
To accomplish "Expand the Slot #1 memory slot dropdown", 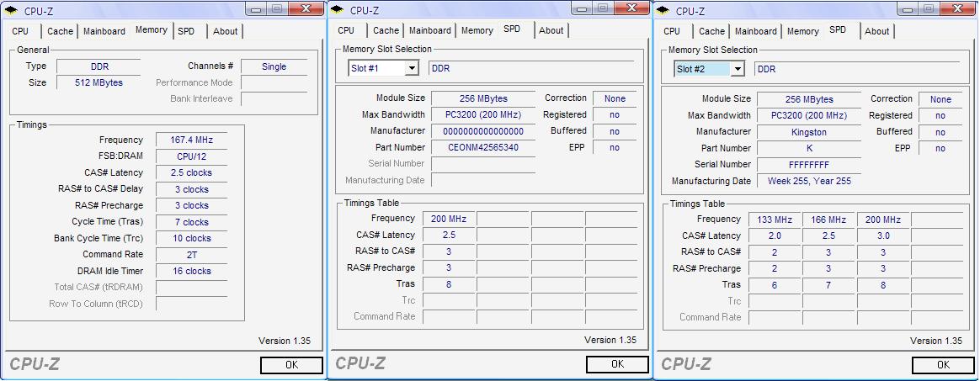I will (x=411, y=69).
